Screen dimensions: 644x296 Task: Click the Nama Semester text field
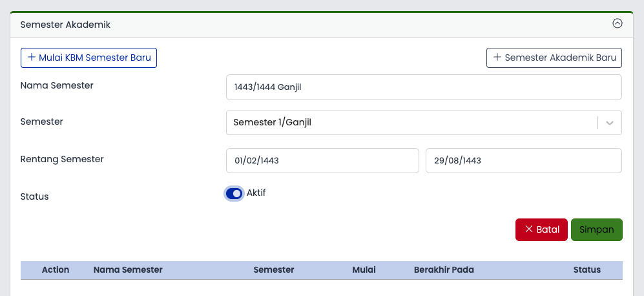click(x=424, y=87)
